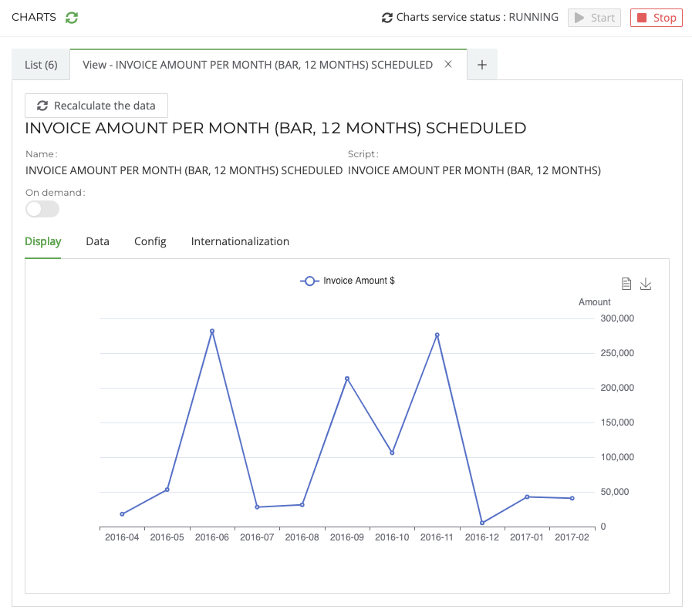692x616 pixels.
Task: Stop the Charts service
Action: (656, 18)
